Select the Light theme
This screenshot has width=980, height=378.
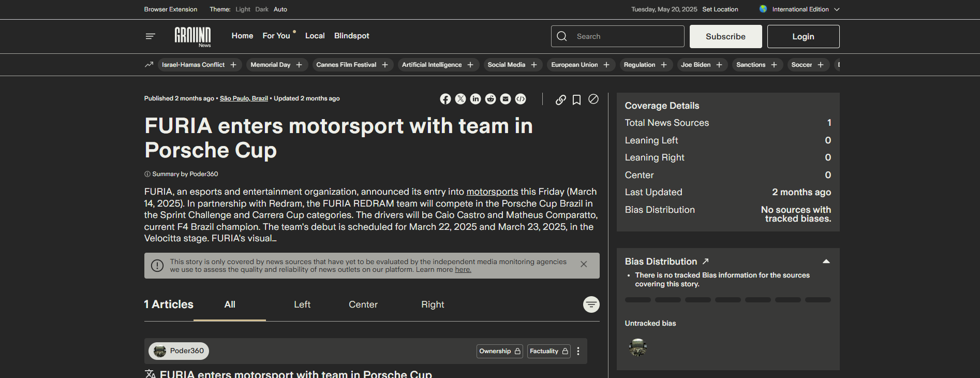point(243,9)
